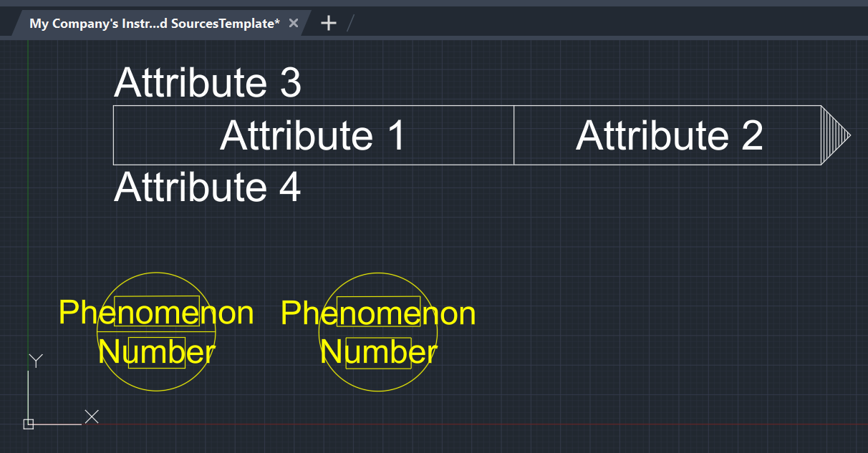Click the UCS origin square icon
The width and height of the screenshot is (868, 453).
(29, 424)
